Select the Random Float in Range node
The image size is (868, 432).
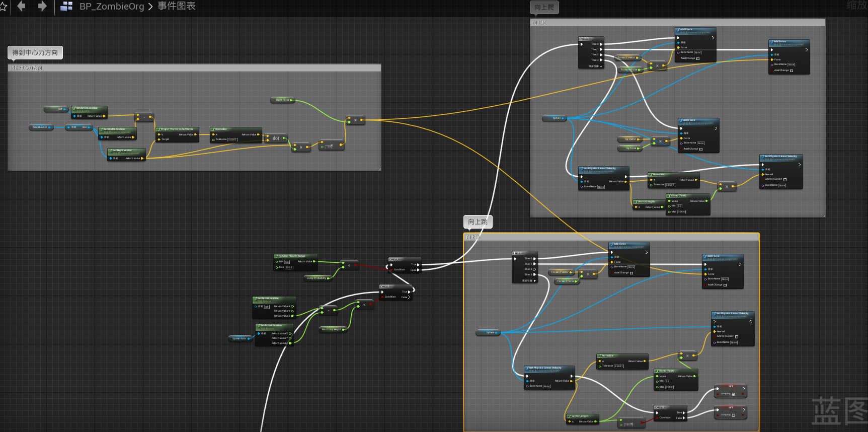point(295,262)
